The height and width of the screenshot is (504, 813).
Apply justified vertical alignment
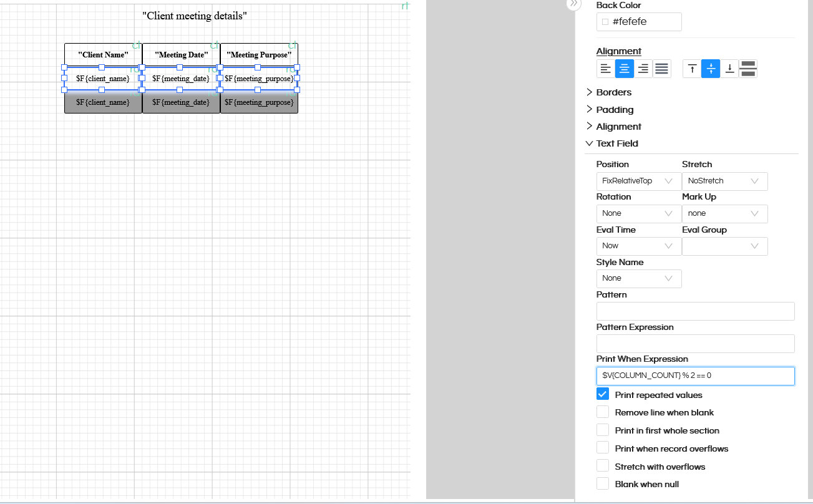tap(747, 69)
